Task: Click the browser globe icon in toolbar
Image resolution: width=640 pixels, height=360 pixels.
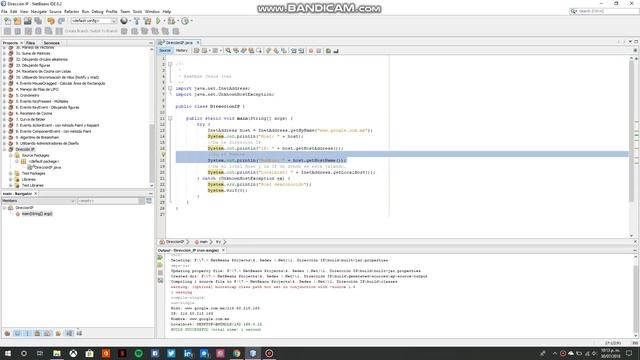Action: 124,21
